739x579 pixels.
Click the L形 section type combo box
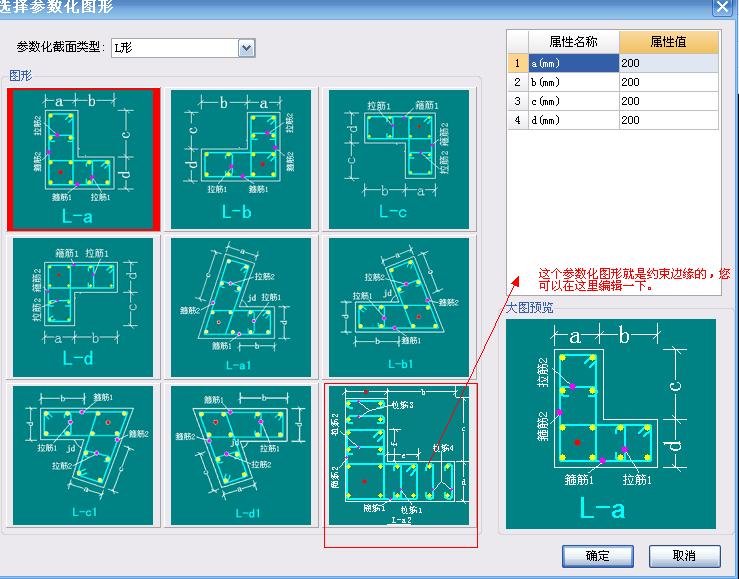(183, 48)
